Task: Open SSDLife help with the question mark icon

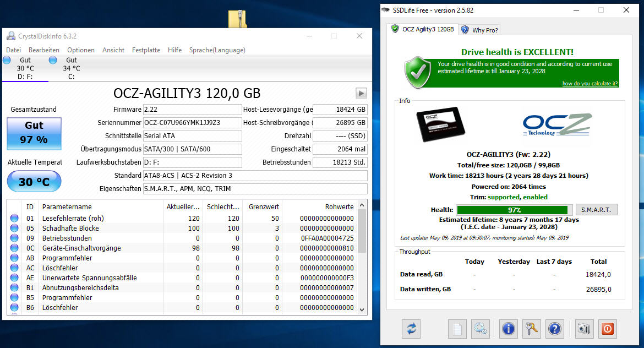Action: (555, 329)
